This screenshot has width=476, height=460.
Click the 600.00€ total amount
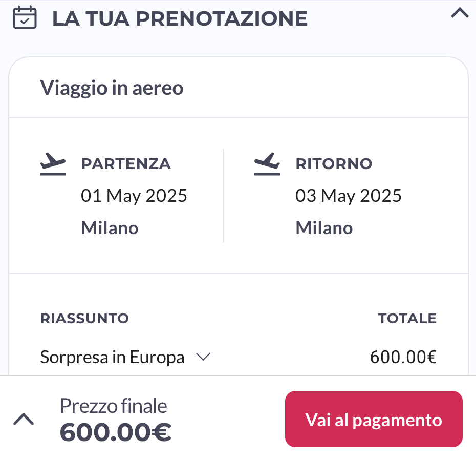click(403, 357)
